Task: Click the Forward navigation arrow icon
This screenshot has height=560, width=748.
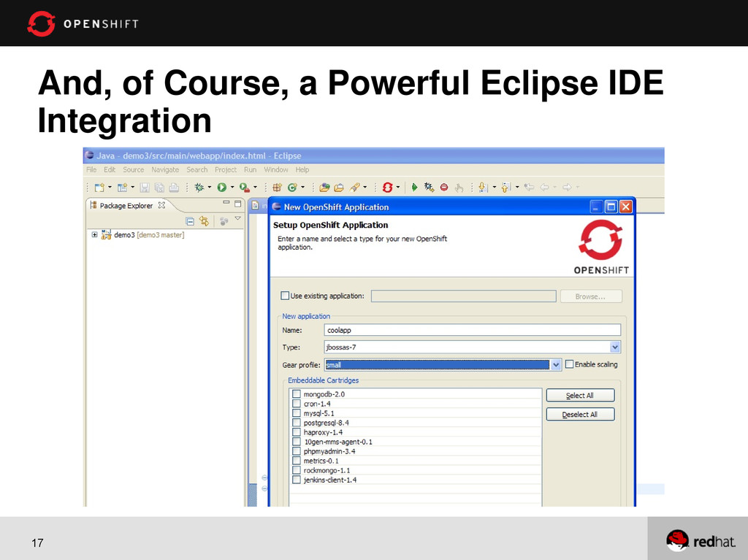Action: (567, 188)
